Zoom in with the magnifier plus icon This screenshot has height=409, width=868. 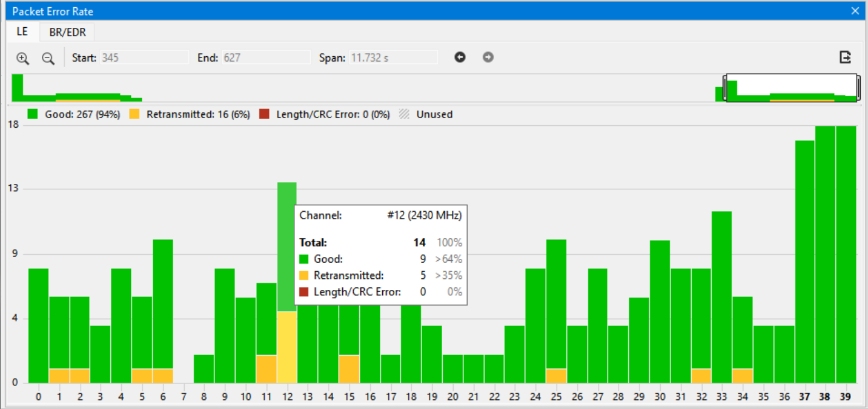point(23,58)
